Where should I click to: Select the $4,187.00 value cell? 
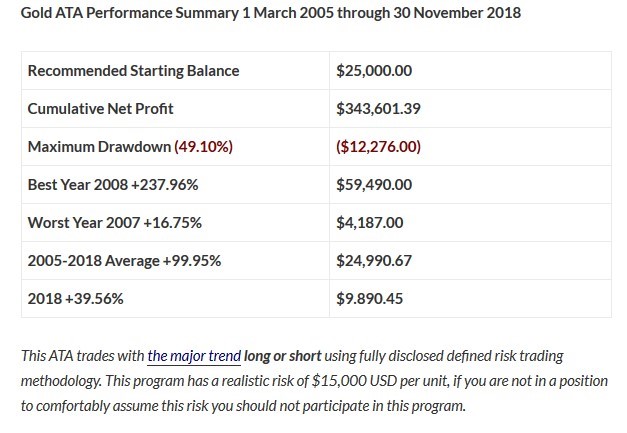click(x=372, y=222)
